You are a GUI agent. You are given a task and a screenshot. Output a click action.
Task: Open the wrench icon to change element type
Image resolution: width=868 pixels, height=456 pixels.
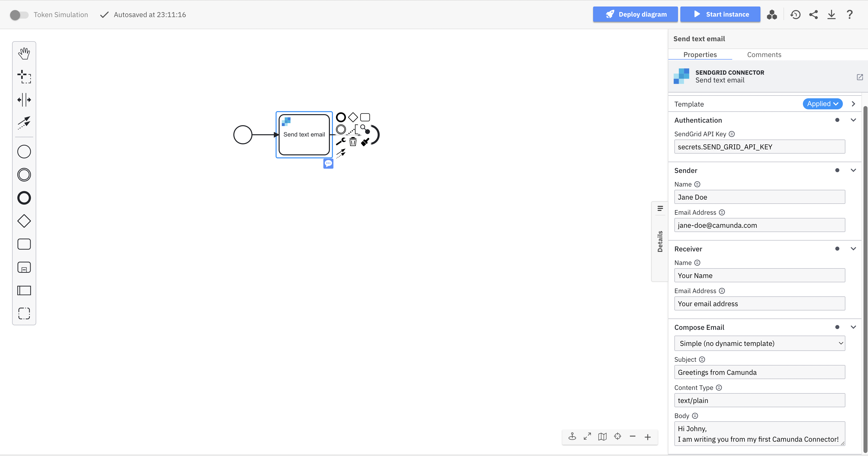(x=341, y=142)
